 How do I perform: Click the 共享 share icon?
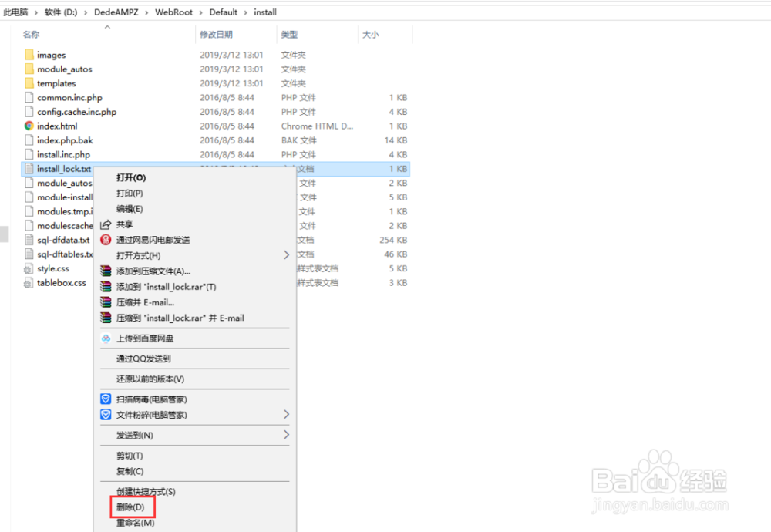pos(106,224)
